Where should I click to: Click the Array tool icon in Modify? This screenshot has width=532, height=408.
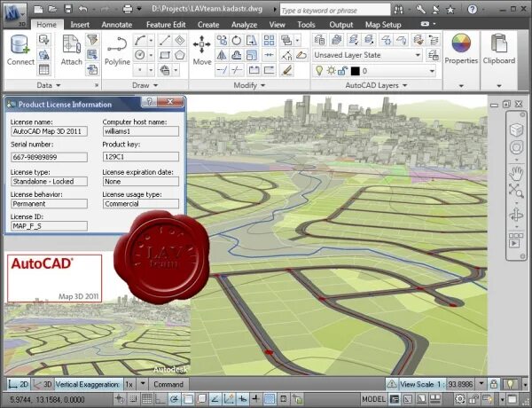(269, 41)
